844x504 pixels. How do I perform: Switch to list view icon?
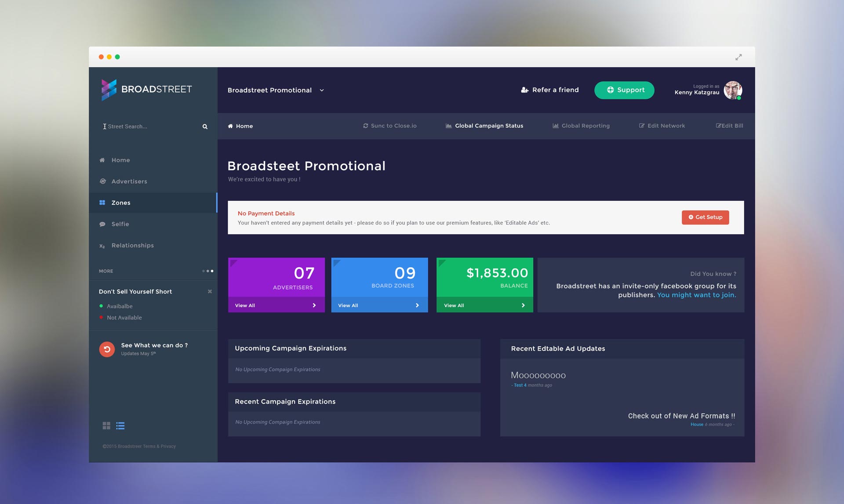120,425
